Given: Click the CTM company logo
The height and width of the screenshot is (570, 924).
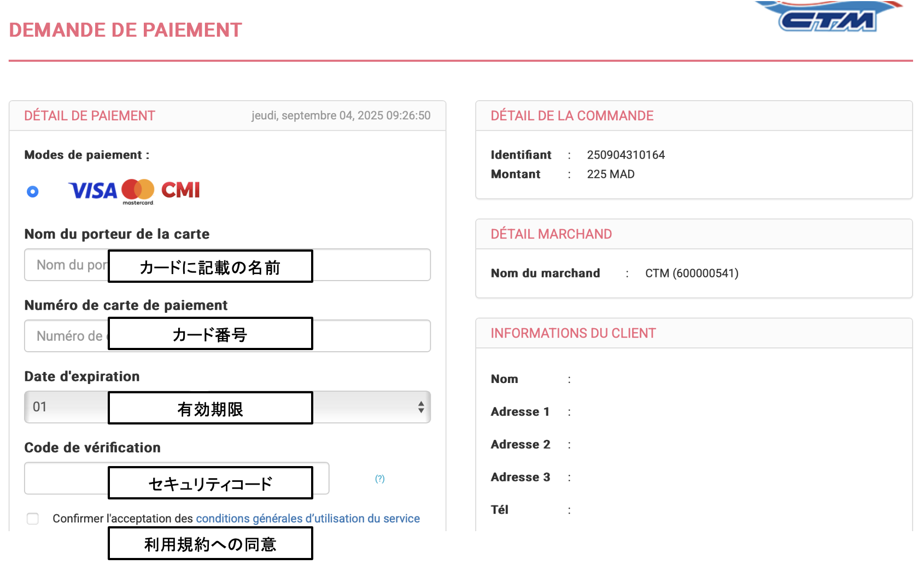Looking at the screenshot, I should tap(828, 19).
